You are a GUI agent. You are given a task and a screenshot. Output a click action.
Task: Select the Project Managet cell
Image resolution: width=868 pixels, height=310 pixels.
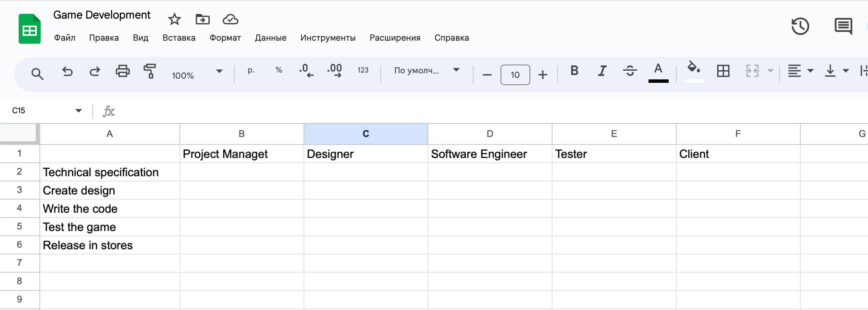[242, 154]
